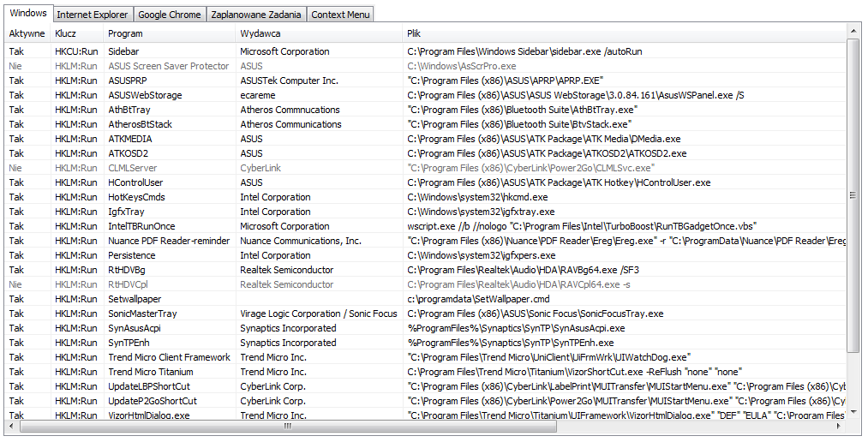Click the Virage Logic Corporation / Sonic Focus cell

click(x=319, y=314)
